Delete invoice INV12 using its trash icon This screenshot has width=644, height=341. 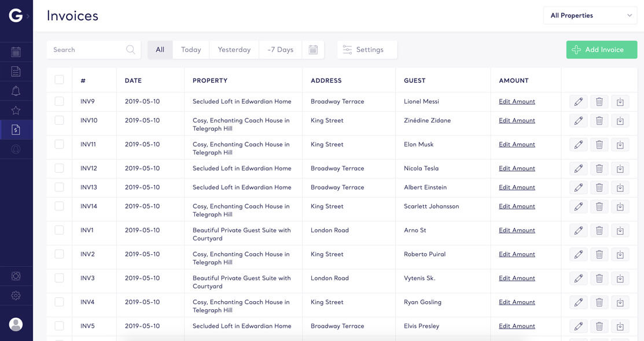(599, 169)
